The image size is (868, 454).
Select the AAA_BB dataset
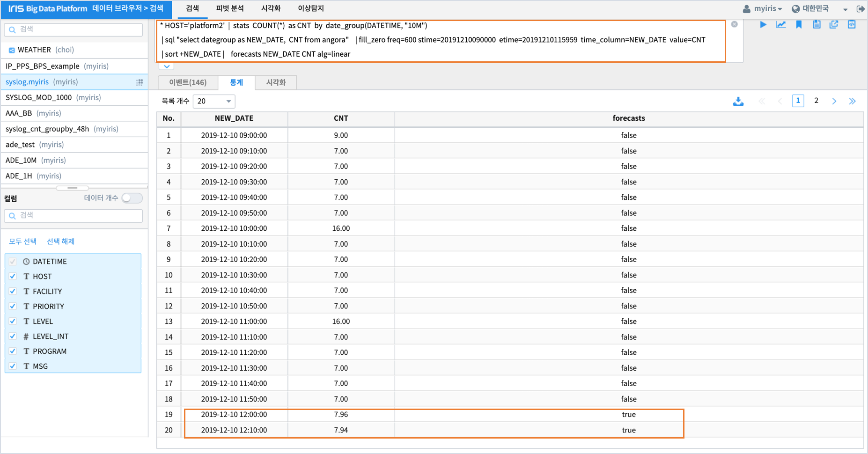[74, 113]
